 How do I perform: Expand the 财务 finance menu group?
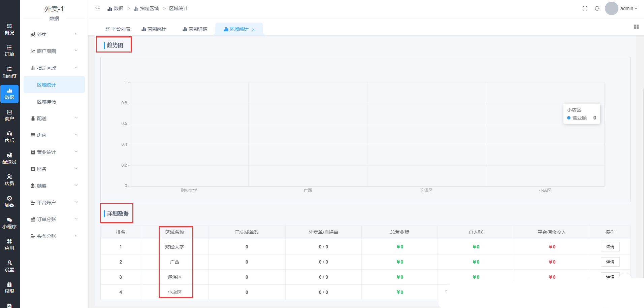pyautogui.click(x=54, y=169)
